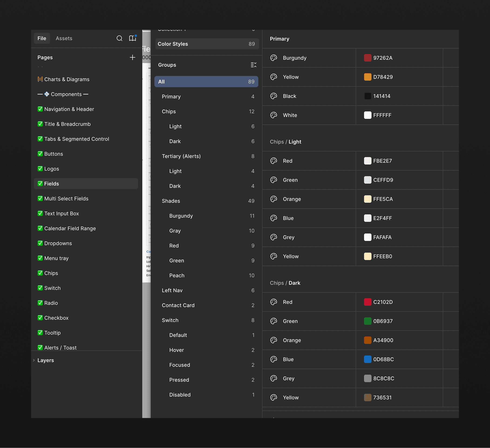Viewport: 490px width, 448px height.
Task: Click the search icon in the file panel
Action: 119,38
